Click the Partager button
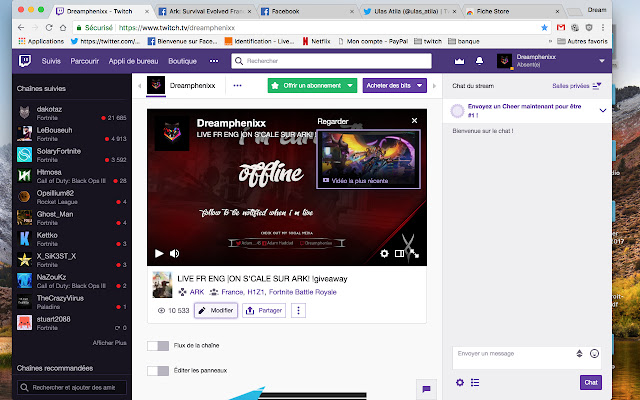 [x=264, y=311]
